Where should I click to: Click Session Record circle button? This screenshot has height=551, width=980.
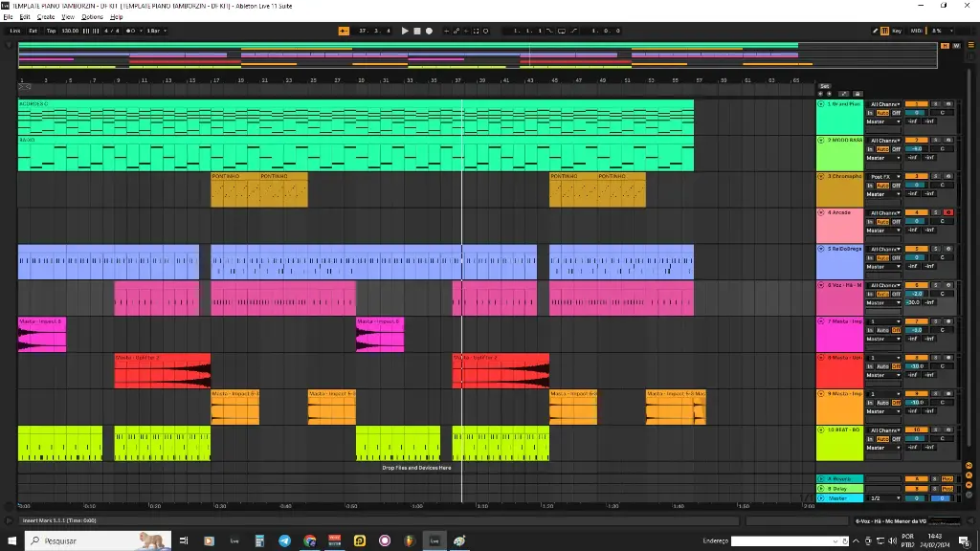point(485,31)
